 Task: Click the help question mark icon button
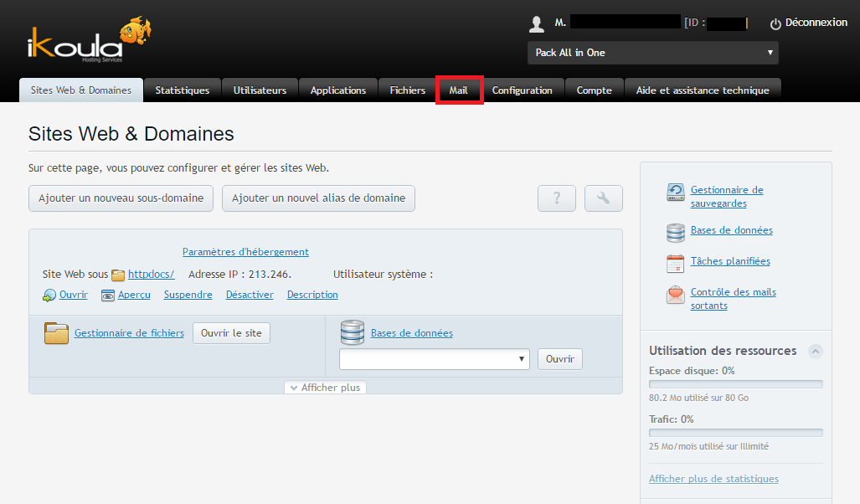pos(557,198)
